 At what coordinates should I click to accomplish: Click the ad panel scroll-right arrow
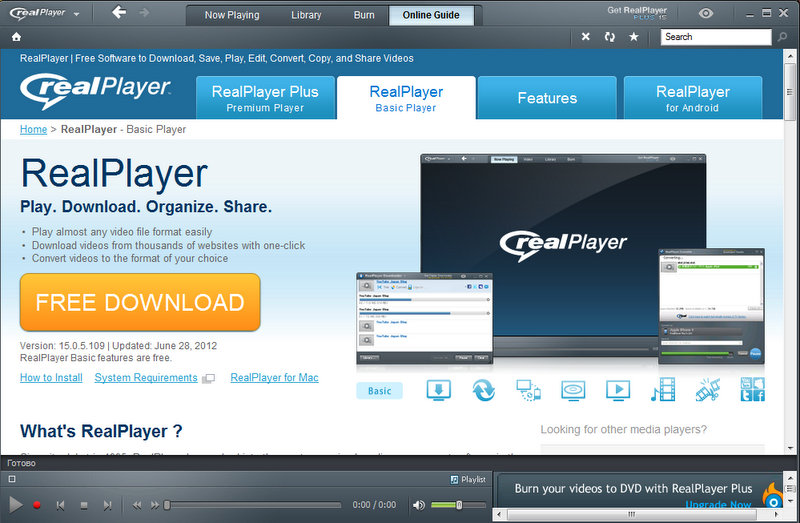click(776, 514)
